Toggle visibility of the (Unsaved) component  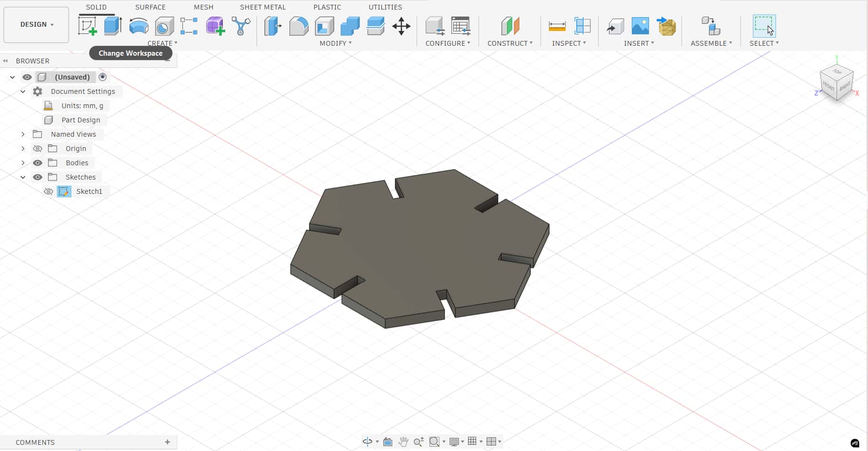[27, 77]
